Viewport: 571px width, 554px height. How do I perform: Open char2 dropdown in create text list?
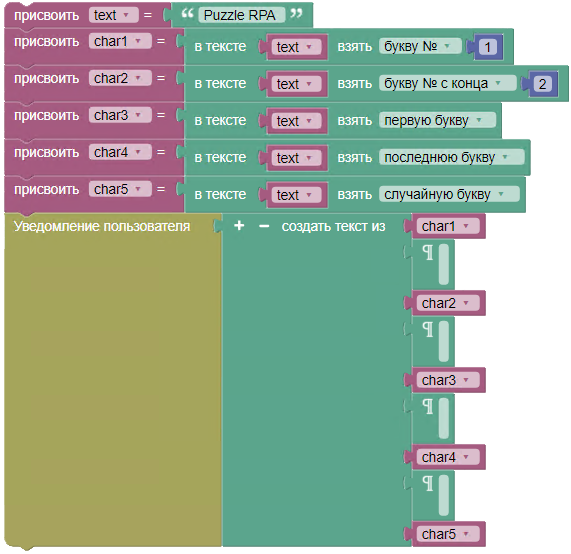point(448,303)
